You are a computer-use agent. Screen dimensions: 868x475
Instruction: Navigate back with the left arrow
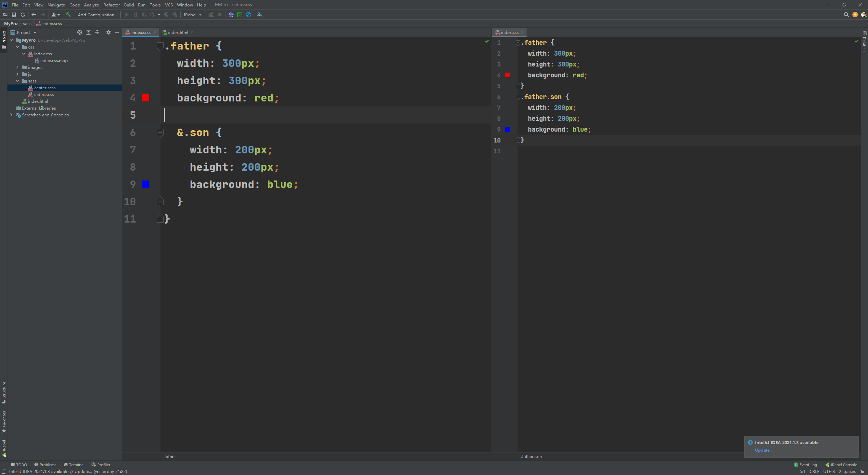pyautogui.click(x=34, y=15)
